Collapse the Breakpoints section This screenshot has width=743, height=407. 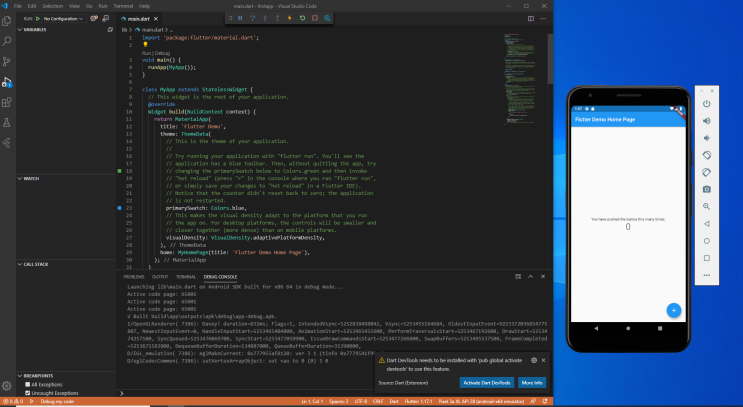pyautogui.click(x=66, y=375)
